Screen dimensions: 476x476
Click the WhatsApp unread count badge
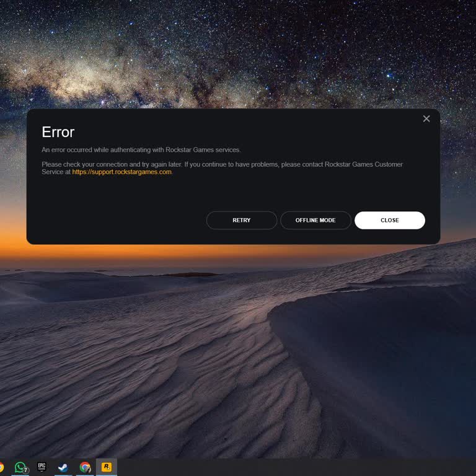[x=26, y=471]
